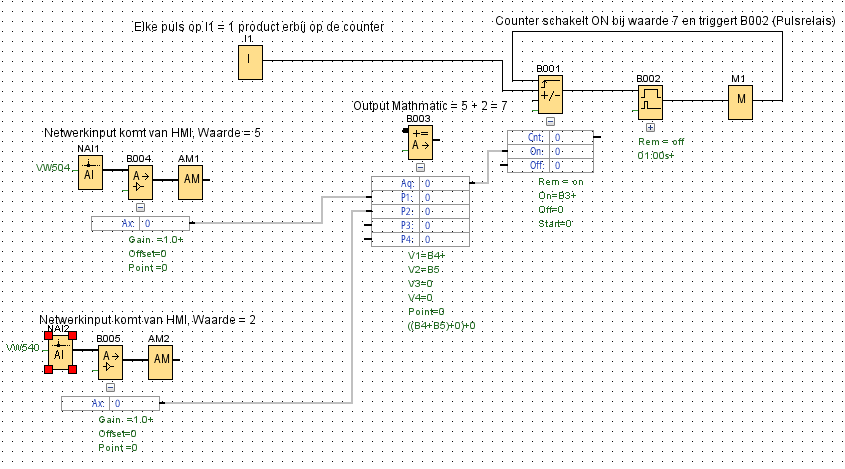Click the 'Rem = on' text under B001
Viewport: 845px width, 469px height.
[560, 182]
